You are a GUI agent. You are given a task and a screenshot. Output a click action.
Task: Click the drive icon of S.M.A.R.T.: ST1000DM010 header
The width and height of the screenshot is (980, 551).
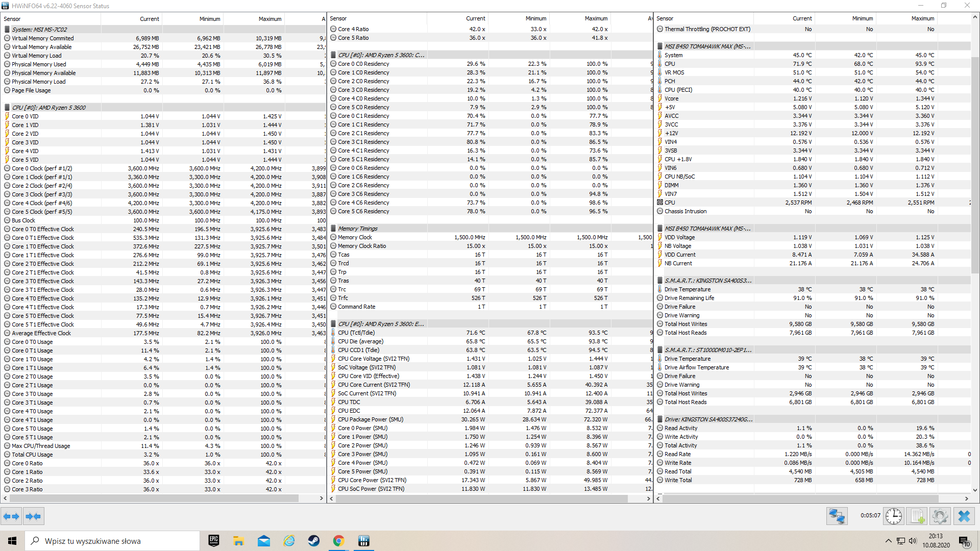(x=660, y=350)
